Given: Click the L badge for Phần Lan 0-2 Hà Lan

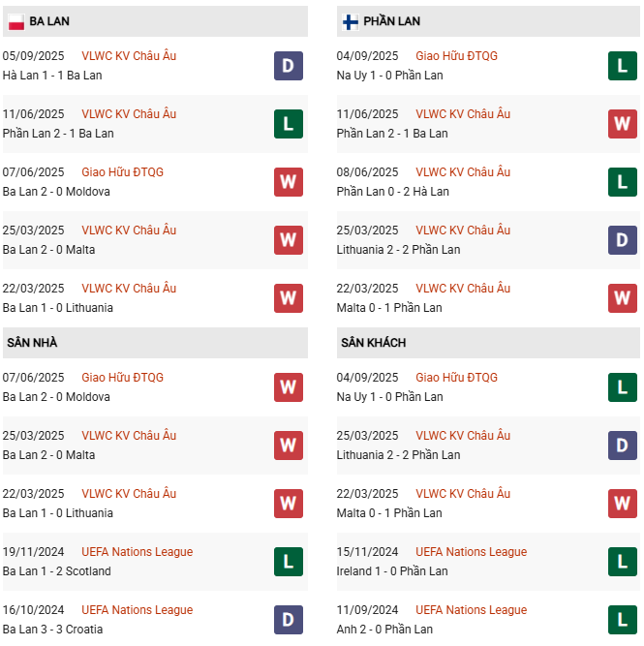Looking at the screenshot, I should coord(622,182).
